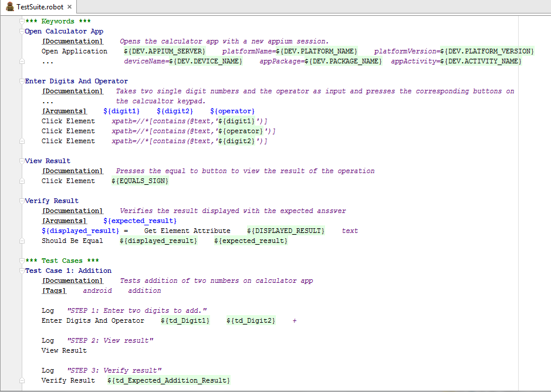Click the [Tags] setting in Test Case 1
Image resolution: width=551 pixels, height=392 pixels.
[54, 291]
